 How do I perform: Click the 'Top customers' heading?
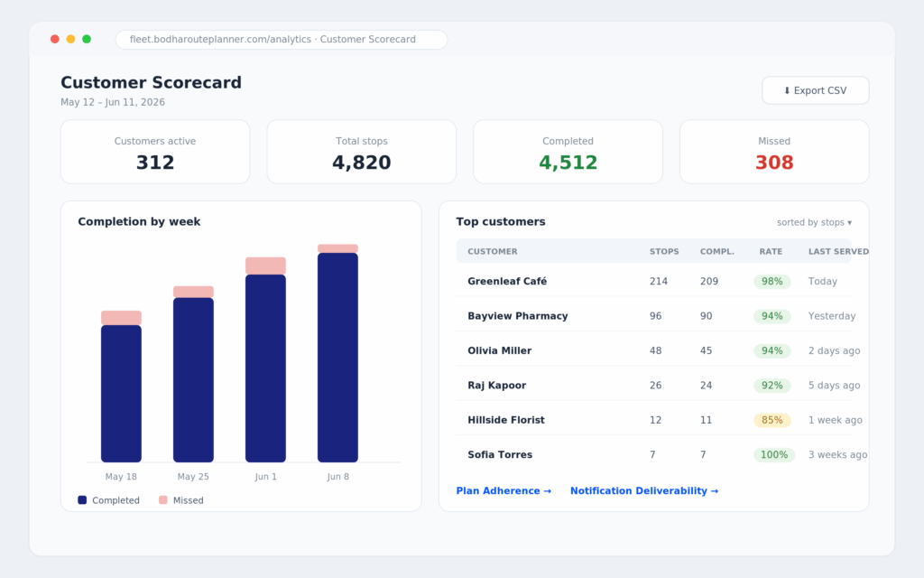[501, 222]
